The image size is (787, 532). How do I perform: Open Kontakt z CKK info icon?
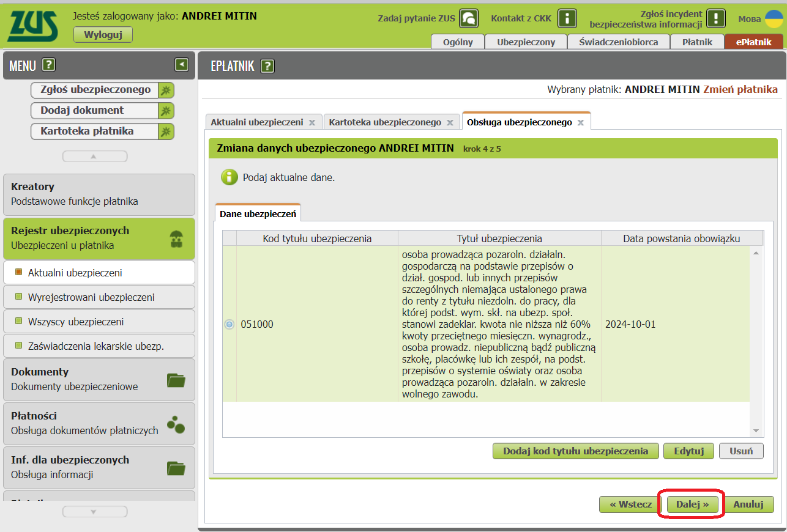pos(568,18)
